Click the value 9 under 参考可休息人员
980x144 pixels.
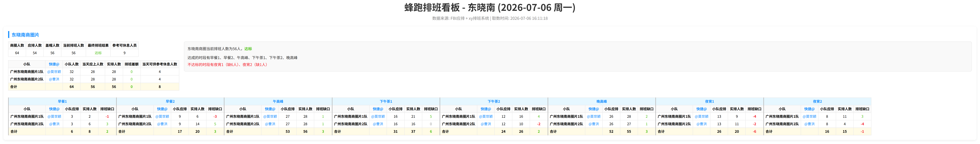tap(124, 53)
